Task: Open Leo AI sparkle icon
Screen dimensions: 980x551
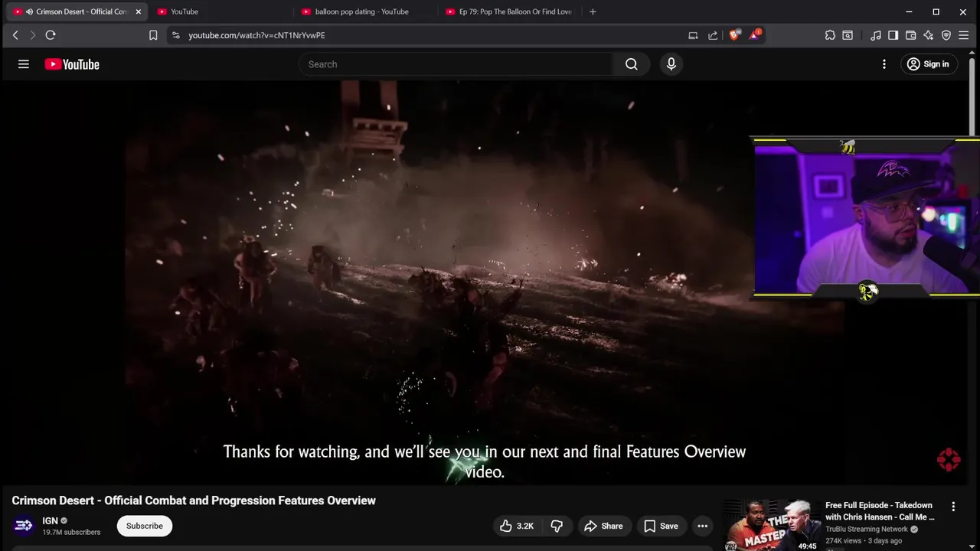Action: [x=928, y=35]
